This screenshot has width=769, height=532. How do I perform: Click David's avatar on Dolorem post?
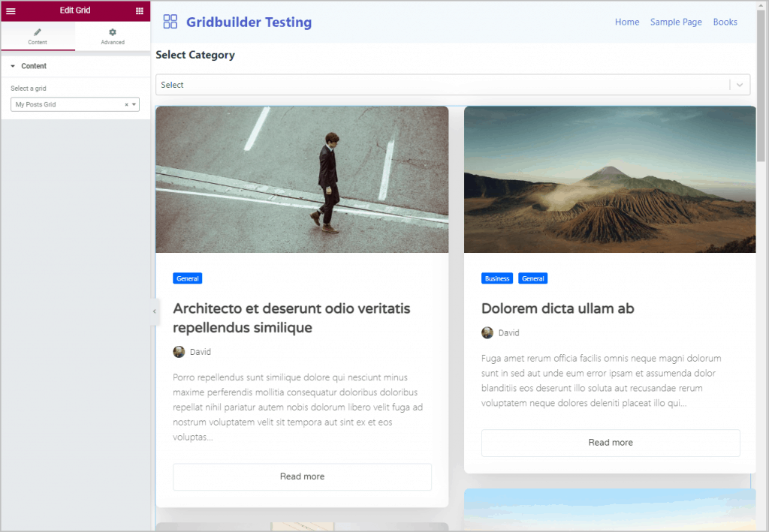[487, 332]
